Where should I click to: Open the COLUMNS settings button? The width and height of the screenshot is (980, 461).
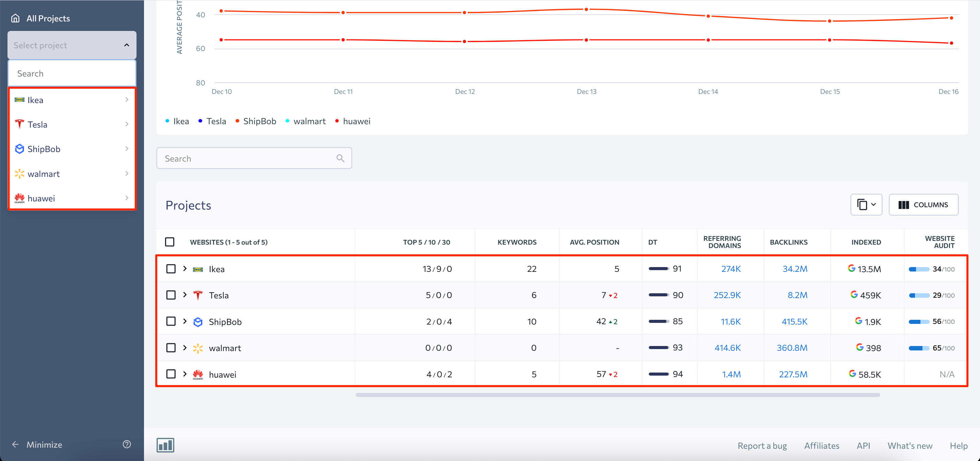pos(923,204)
